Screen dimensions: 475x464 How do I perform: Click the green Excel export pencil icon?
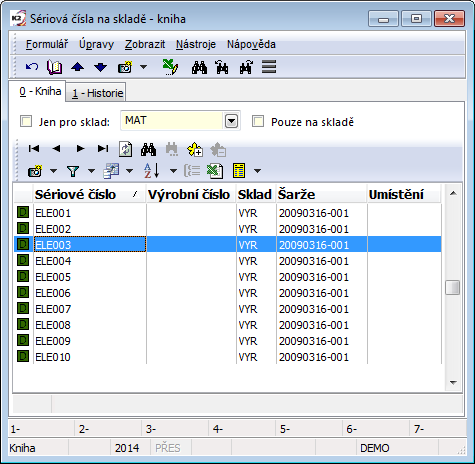click(170, 67)
